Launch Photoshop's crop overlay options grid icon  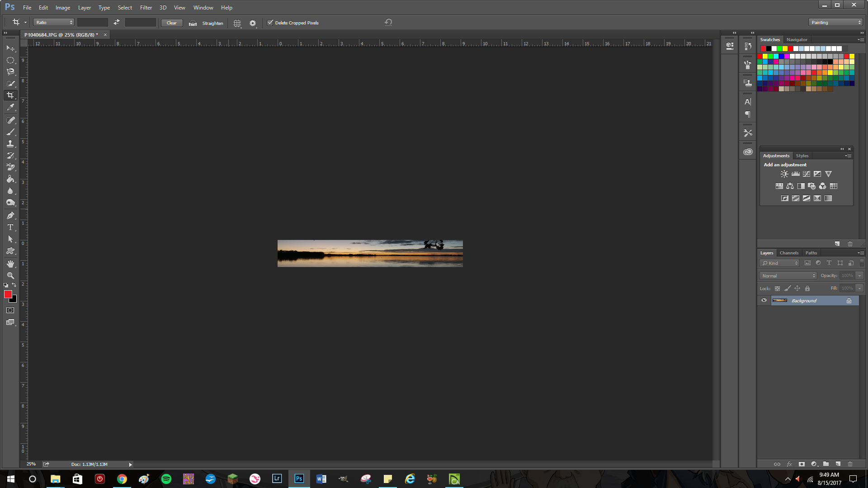[237, 23]
